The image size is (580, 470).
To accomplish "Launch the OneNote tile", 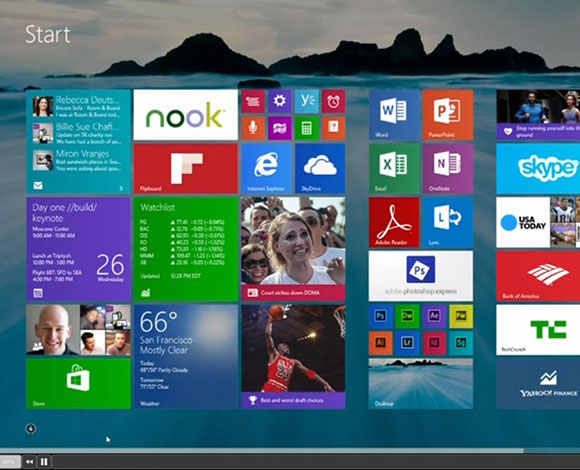I will 448,169.
